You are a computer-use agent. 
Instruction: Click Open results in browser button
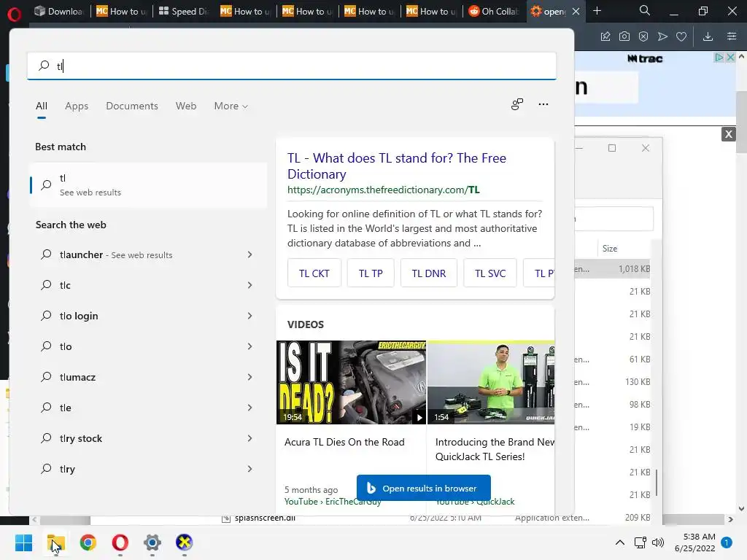(424, 488)
